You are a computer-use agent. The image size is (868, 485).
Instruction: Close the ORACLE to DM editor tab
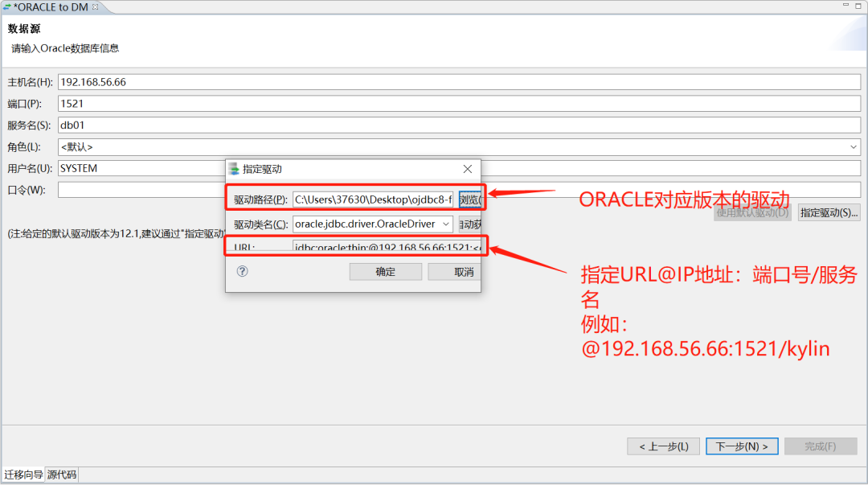pos(95,7)
